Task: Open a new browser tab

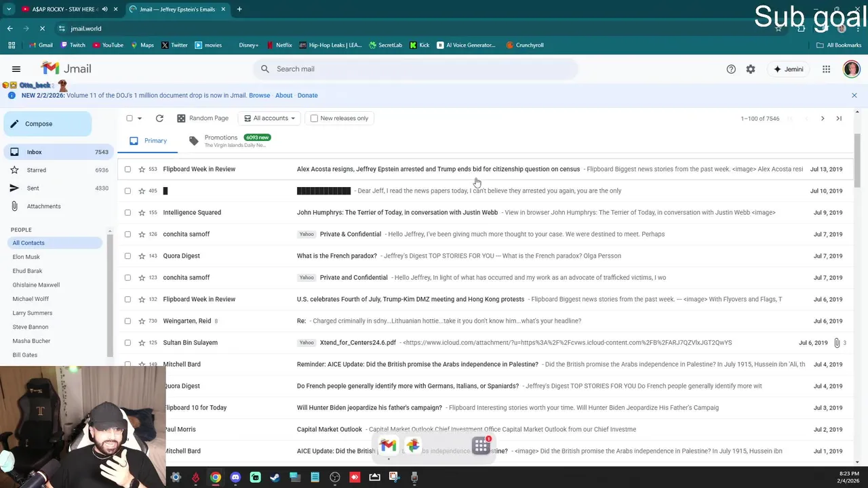Action: click(239, 9)
